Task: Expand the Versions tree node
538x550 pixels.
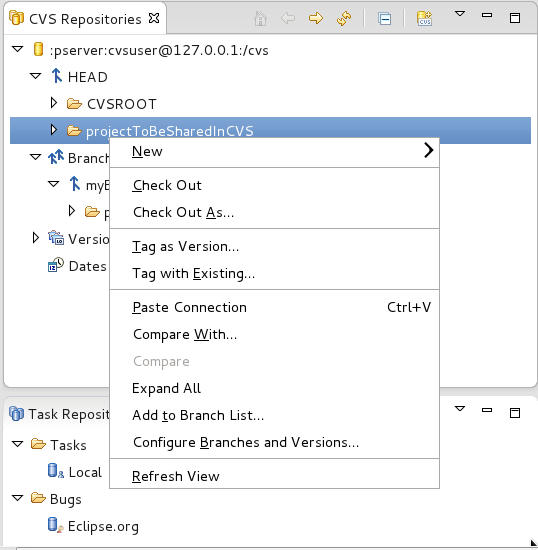Action: (x=35, y=238)
